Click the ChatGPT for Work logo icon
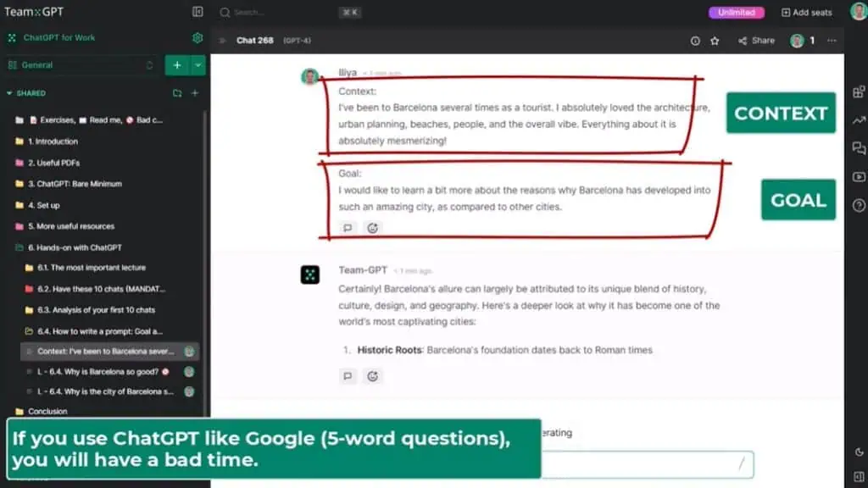This screenshot has height=488, width=868. (12, 37)
